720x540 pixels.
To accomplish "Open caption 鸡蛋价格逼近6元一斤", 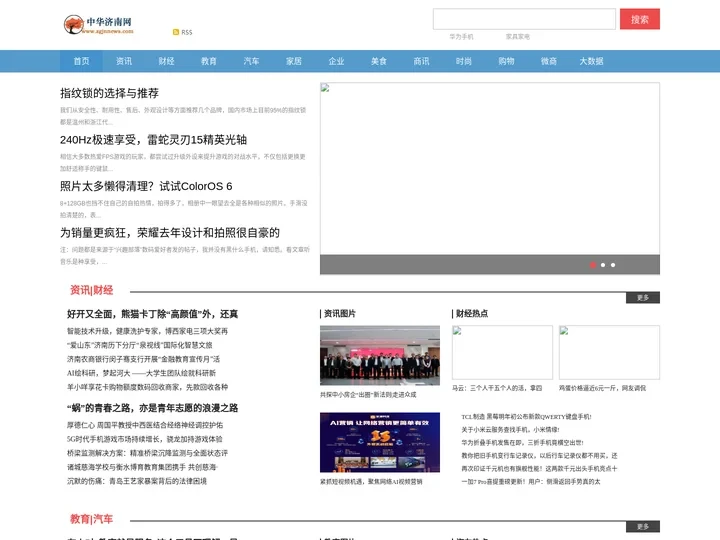I will (x=602, y=388).
